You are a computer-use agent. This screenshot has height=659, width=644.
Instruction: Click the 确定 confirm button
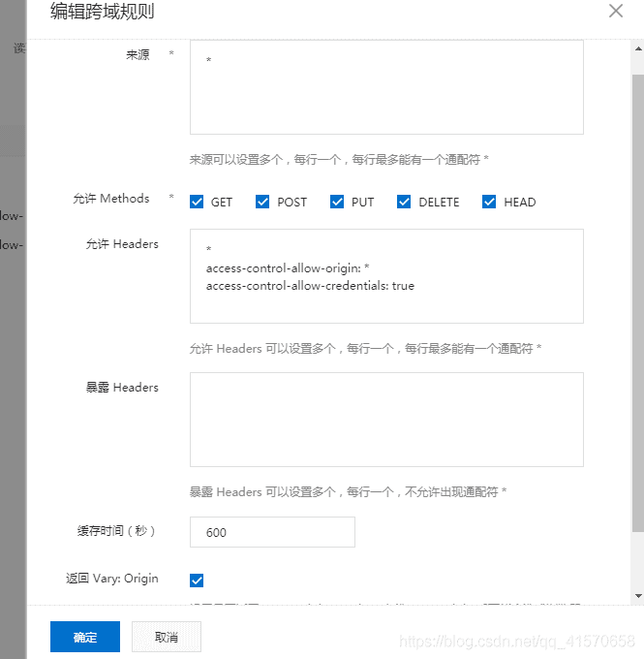pos(85,637)
